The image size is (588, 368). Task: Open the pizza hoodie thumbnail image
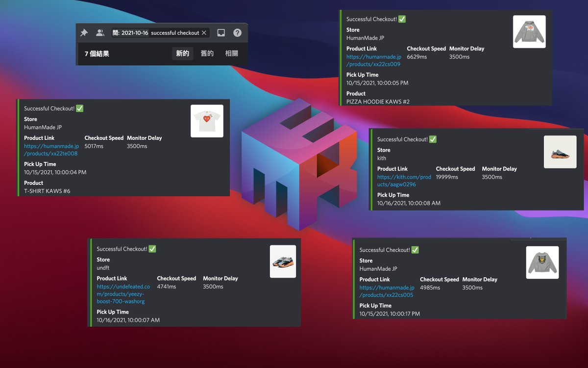tap(529, 31)
